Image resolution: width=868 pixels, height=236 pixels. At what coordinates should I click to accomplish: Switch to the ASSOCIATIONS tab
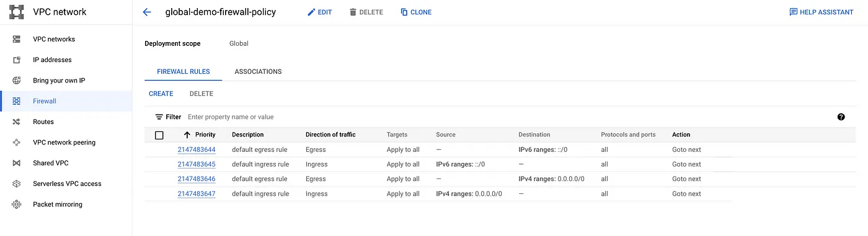click(258, 72)
